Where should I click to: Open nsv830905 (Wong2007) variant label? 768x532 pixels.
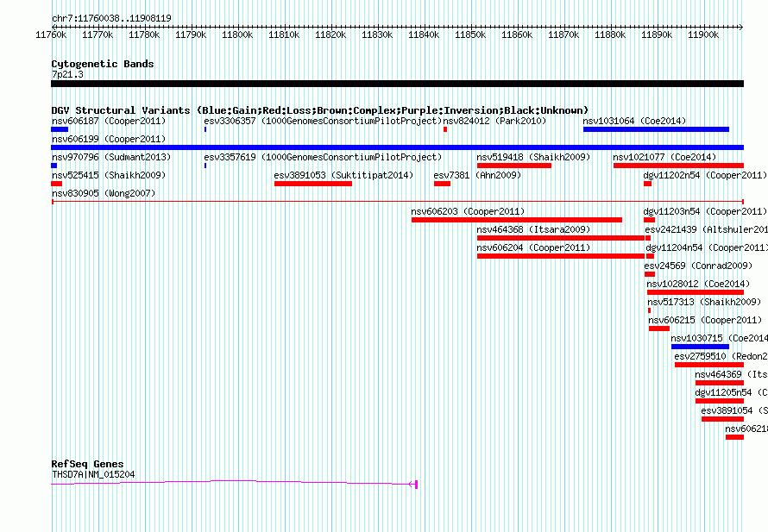[104, 193]
